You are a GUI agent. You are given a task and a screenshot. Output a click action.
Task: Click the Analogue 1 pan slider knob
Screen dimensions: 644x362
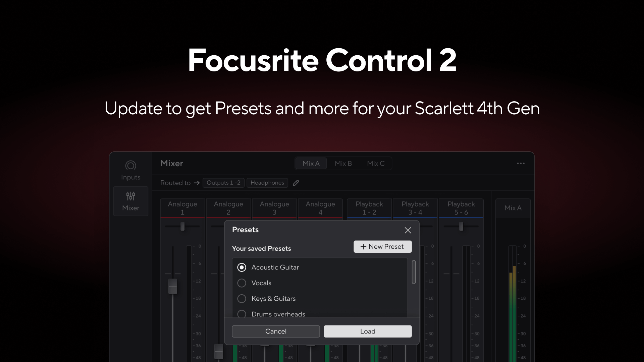pyautogui.click(x=182, y=226)
